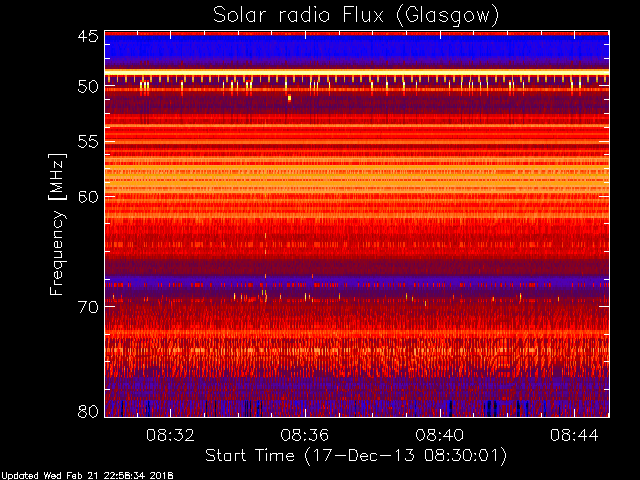640x480 pixels.
Task: Click the 'Start Time (17-Dec-13 08:30:01)' axis label
Action: [x=356, y=456]
